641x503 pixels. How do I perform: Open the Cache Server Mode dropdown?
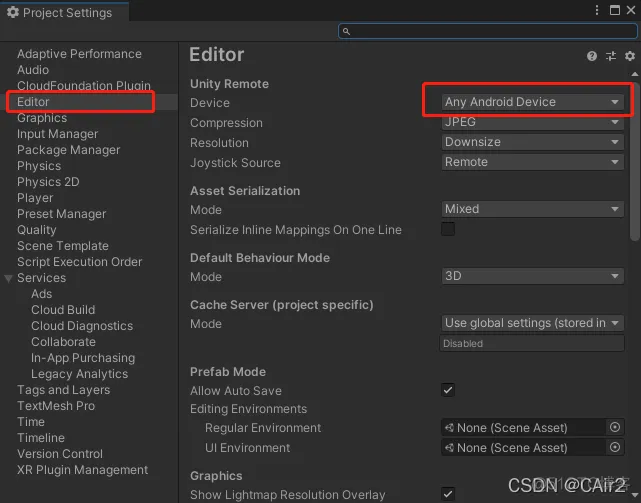[x=532, y=323]
